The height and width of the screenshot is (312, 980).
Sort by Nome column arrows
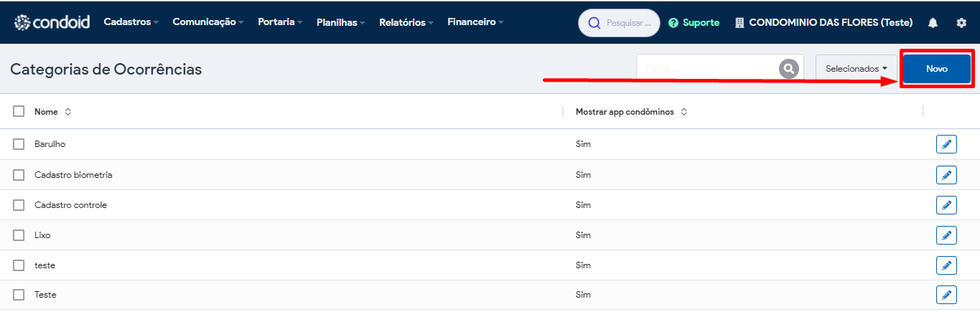(x=68, y=112)
